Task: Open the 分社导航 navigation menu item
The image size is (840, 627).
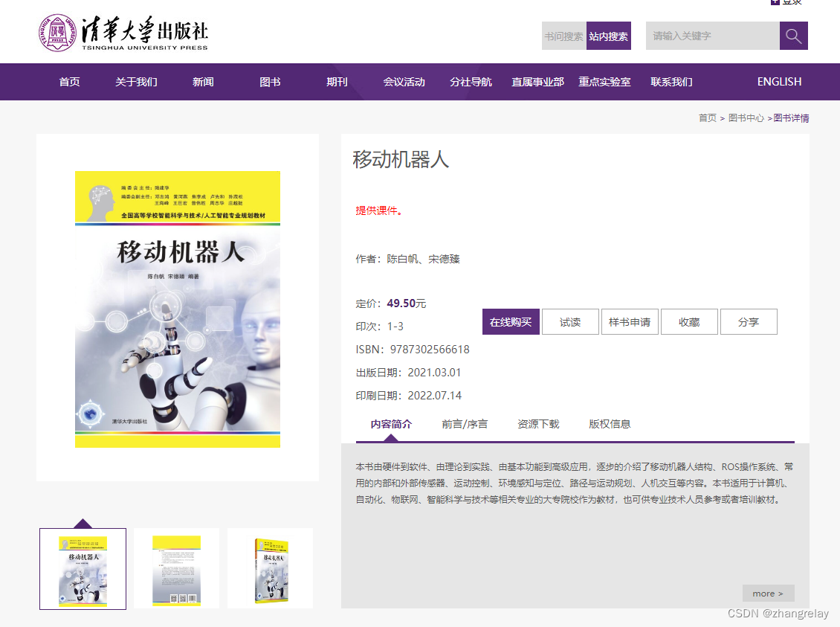Action: [x=471, y=82]
